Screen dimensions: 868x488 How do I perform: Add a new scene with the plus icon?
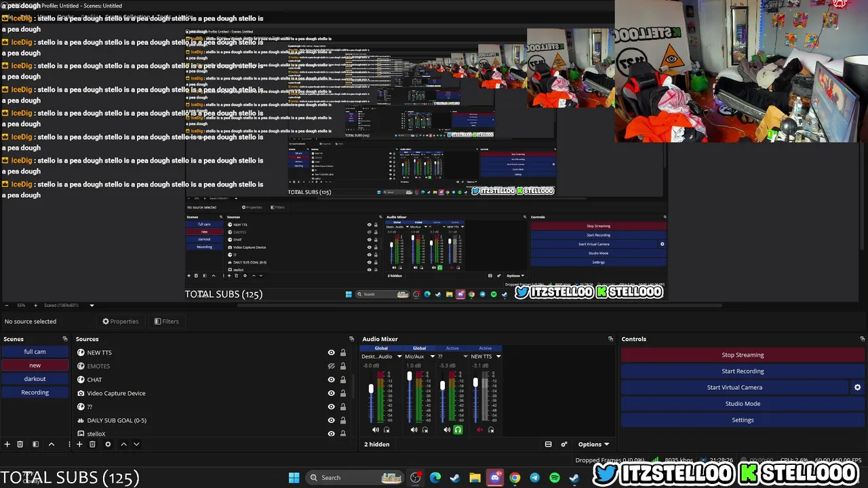[x=7, y=444]
